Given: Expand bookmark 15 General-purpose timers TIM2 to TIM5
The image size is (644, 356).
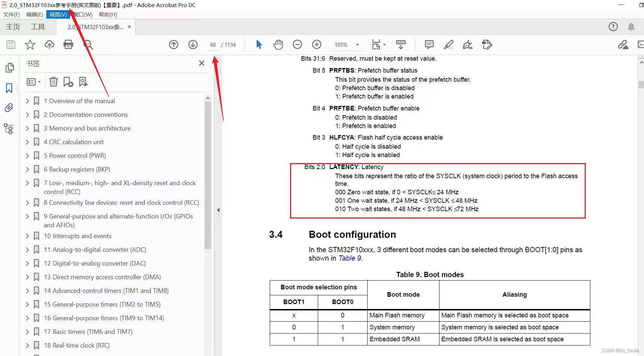Looking at the screenshot, I should coord(27,304).
